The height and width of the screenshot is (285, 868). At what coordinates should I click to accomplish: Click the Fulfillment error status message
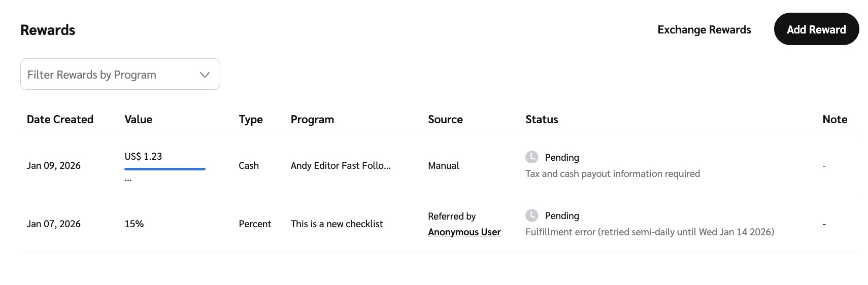649,232
